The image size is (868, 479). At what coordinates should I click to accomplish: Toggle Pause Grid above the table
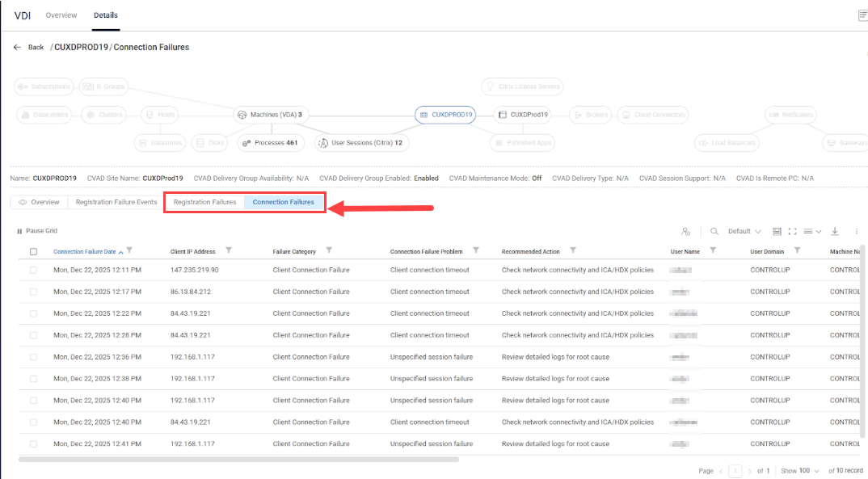tap(36, 230)
